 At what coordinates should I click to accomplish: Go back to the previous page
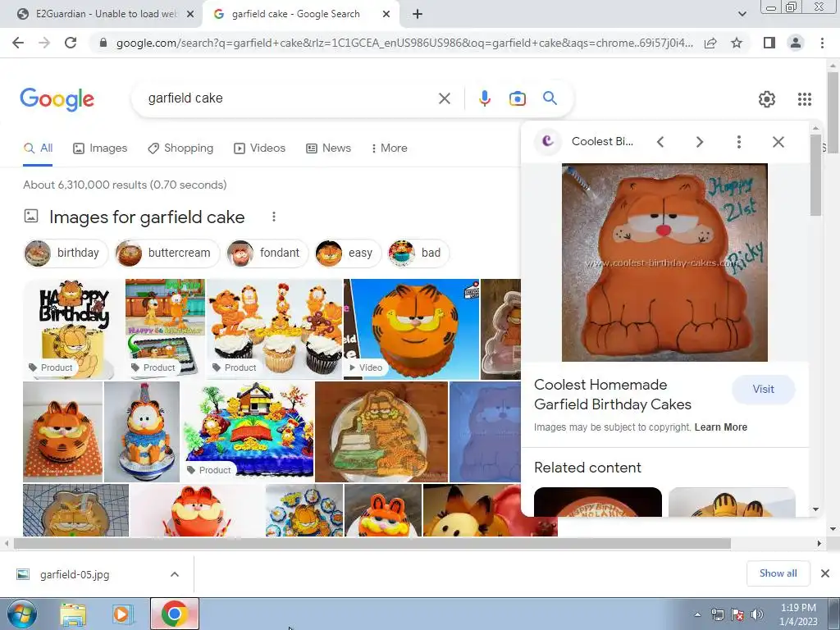(18, 43)
